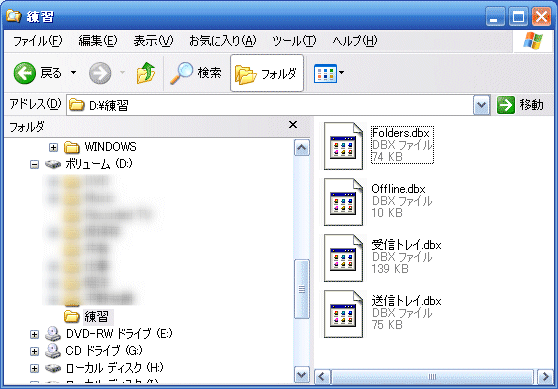Close the フォルダ side pane
558x389 pixels.
(x=293, y=125)
